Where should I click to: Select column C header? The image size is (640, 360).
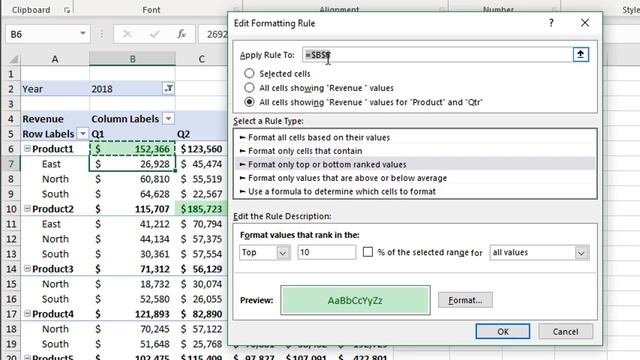[x=201, y=59]
